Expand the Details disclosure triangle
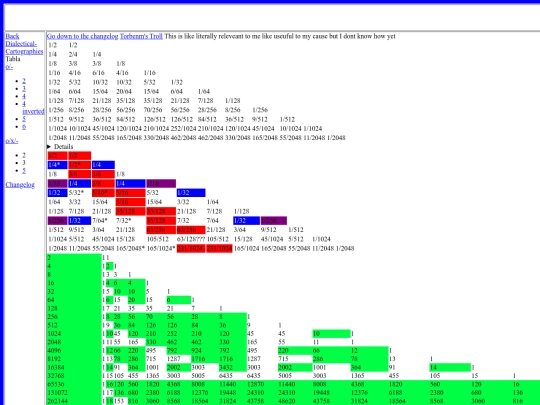This screenshot has height=405, width=540. 49,147
